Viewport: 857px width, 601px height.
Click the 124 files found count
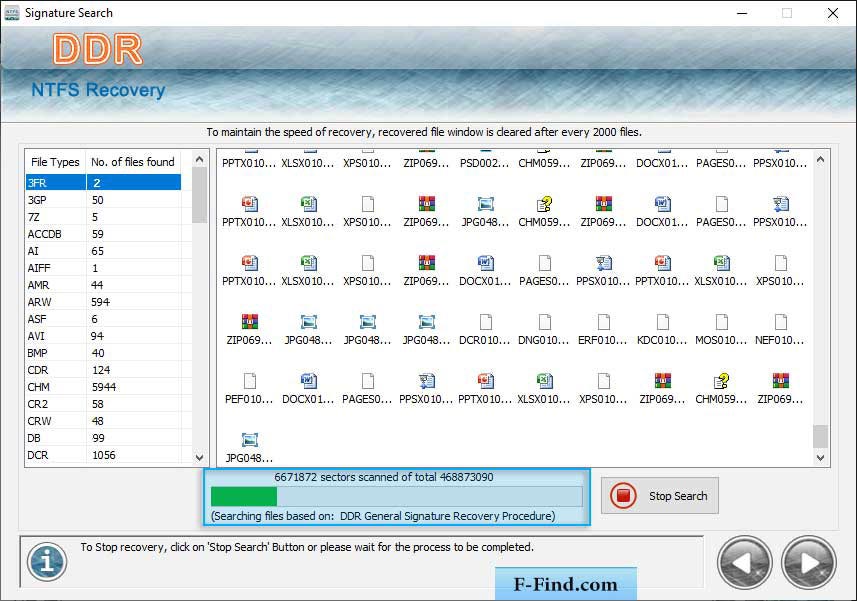pyautogui.click(x=101, y=370)
